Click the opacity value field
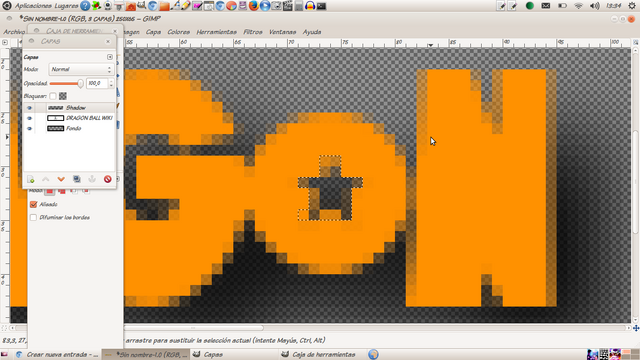Screen dimensions: 640x360 (x=97, y=83)
